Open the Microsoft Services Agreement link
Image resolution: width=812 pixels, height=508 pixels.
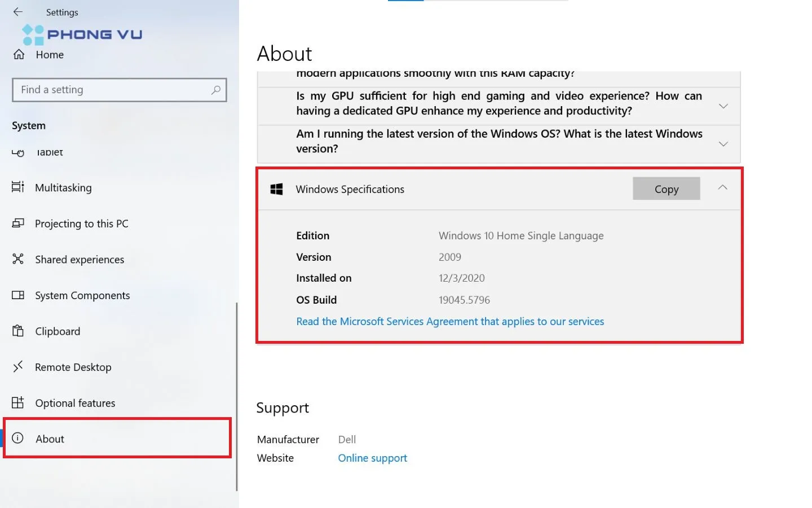pyautogui.click(x=449, y=321)
